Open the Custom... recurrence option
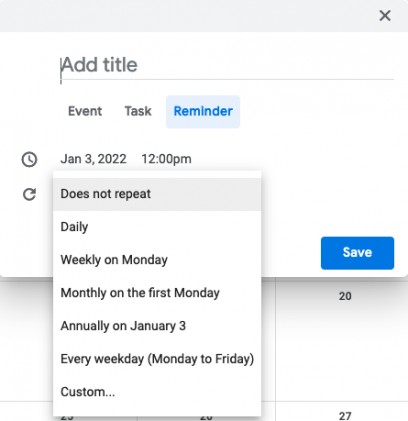Viewport: 408px width, 421px height. click(x=157, y=392)
